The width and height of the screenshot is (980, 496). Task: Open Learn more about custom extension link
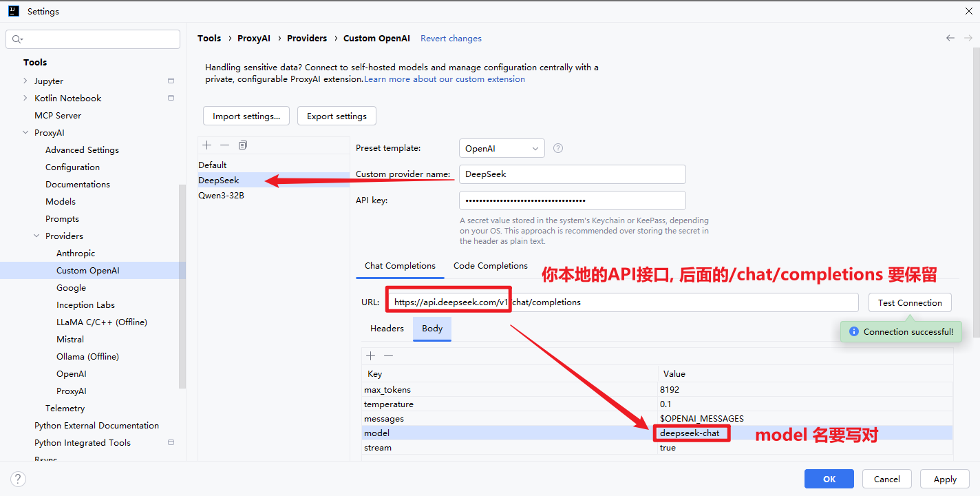pyautogui.click(x=445, y=79)
